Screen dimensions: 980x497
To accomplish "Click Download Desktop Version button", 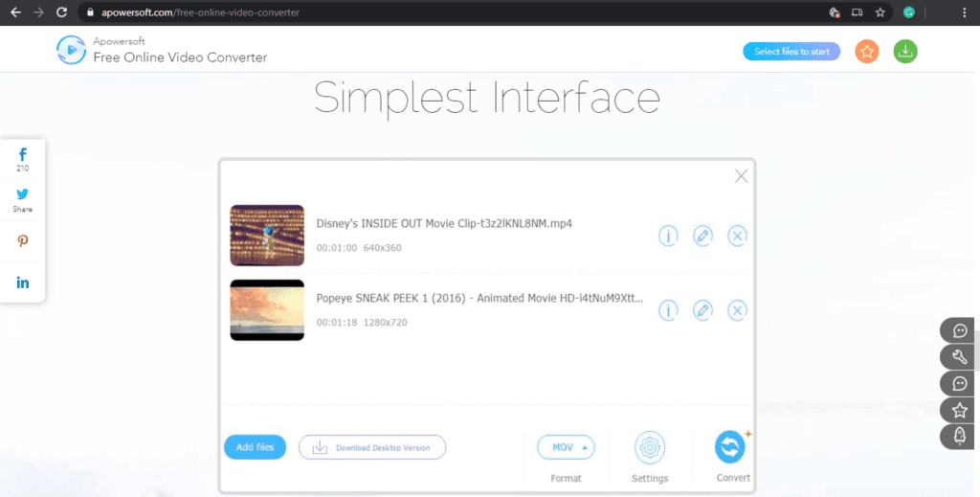I will (x=372, y=447).
